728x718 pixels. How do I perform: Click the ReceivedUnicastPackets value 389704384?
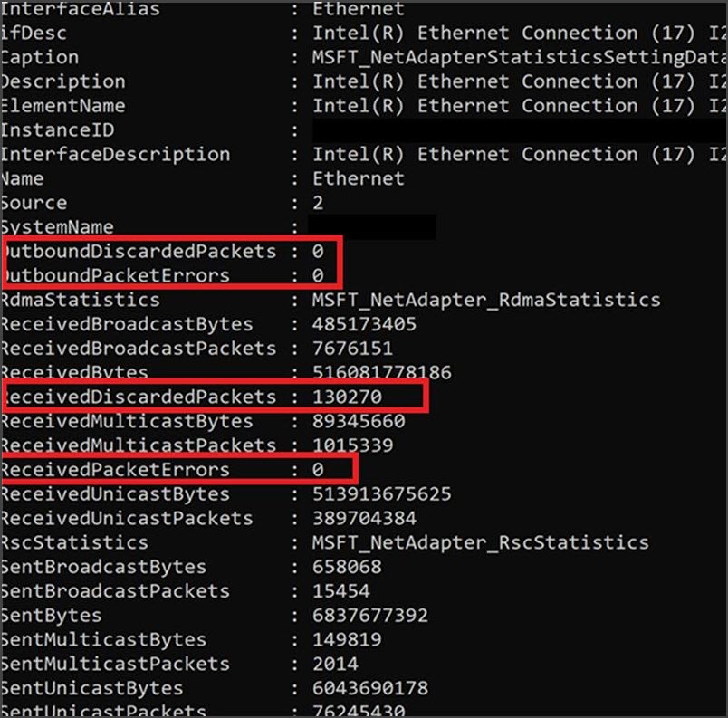364,519
